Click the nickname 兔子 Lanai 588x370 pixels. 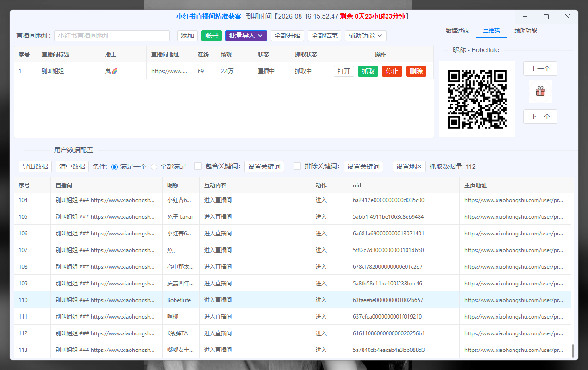180,216
